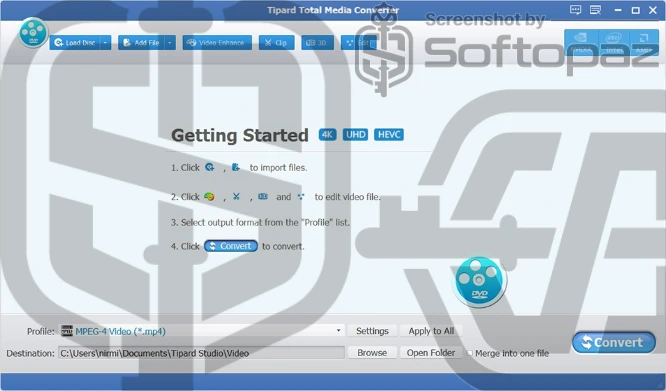Image resolution: width=666 pixels, height=391 pixels.
Task: Expand the Add File dropdown arrow
Action: click(170, 42)
